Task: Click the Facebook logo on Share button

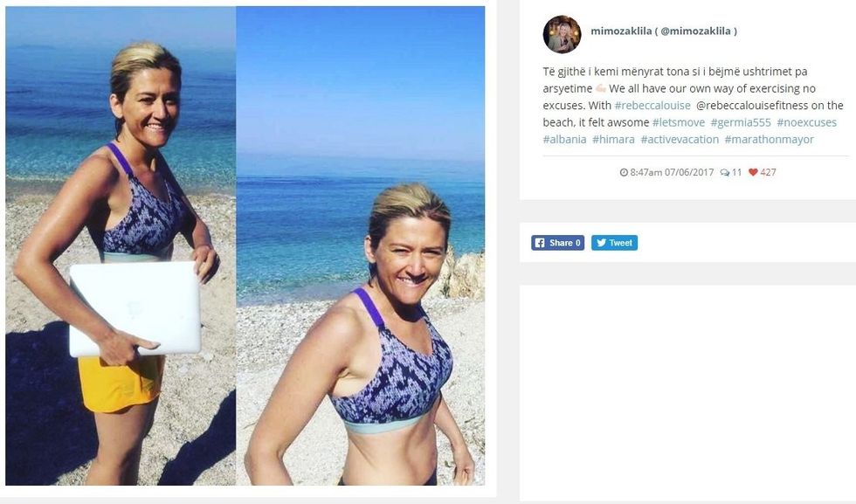Action: [540, 243]
